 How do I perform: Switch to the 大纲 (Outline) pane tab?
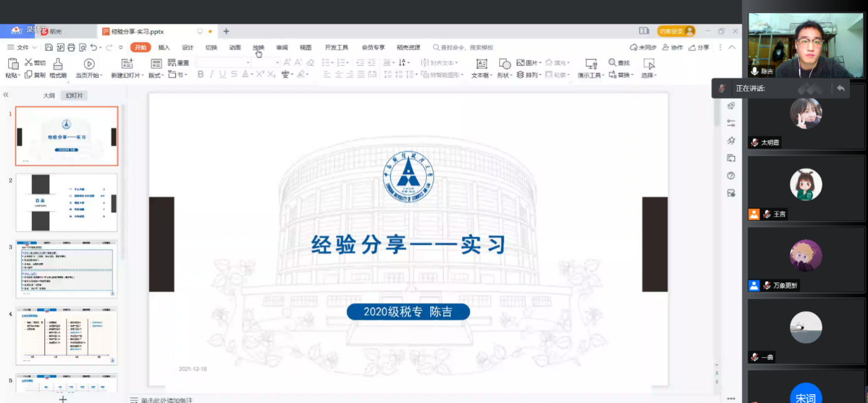click(49, 96)
